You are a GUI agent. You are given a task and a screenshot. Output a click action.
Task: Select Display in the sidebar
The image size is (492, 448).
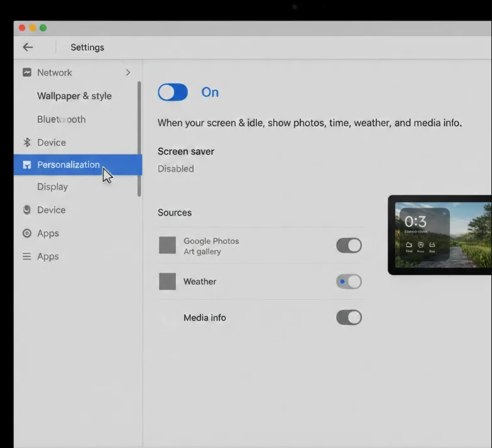click(x=52, y=187)
